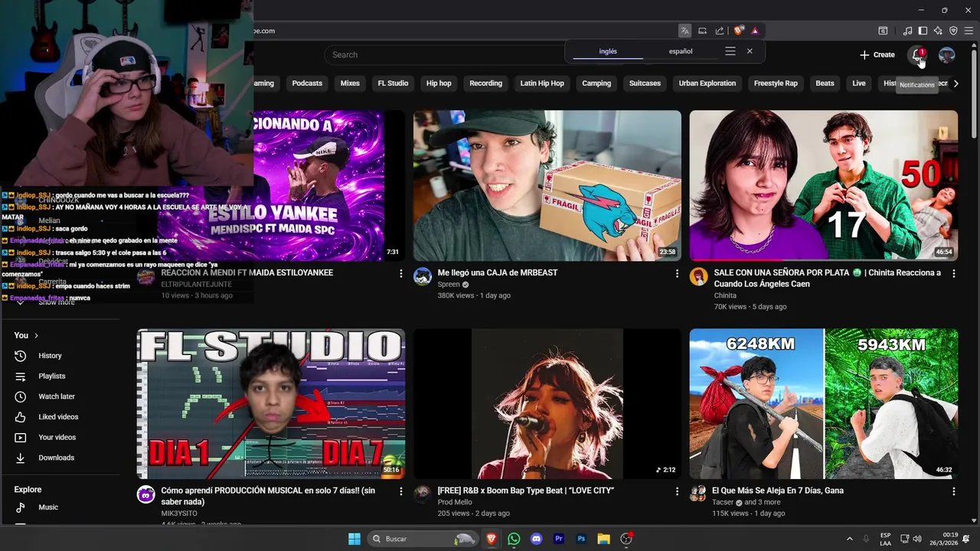Viewport: 980px width, 551px height.
Task: Select the Mixes category chip
Action: [x=350, y=83]
